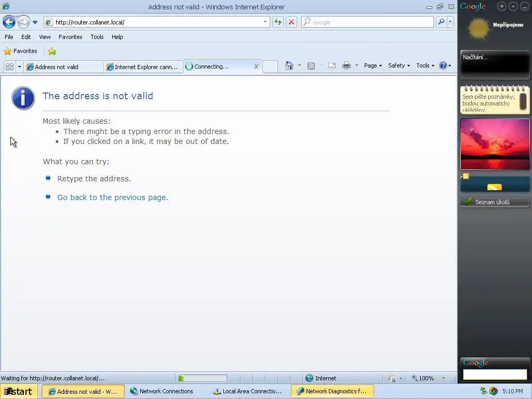Open the View menu
This screenshot has width=532, height=399.
[45, 37]
